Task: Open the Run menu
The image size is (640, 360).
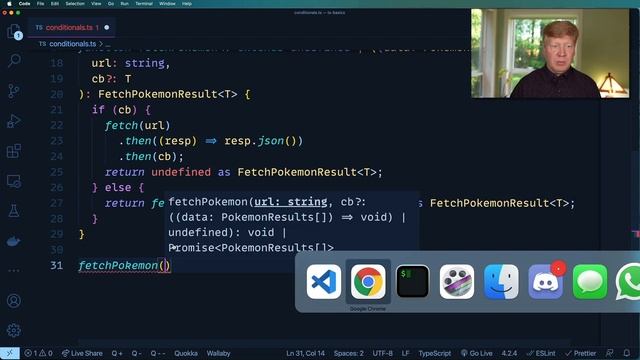Action: point(124,4)
